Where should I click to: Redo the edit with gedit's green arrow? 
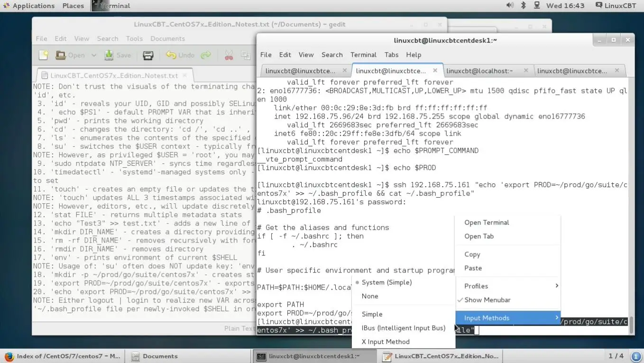[x=206, y=55]
